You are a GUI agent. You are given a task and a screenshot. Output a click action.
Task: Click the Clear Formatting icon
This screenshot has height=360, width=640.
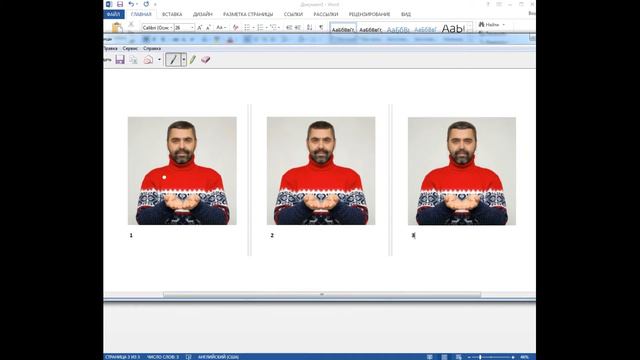click(x=236, y=27)
